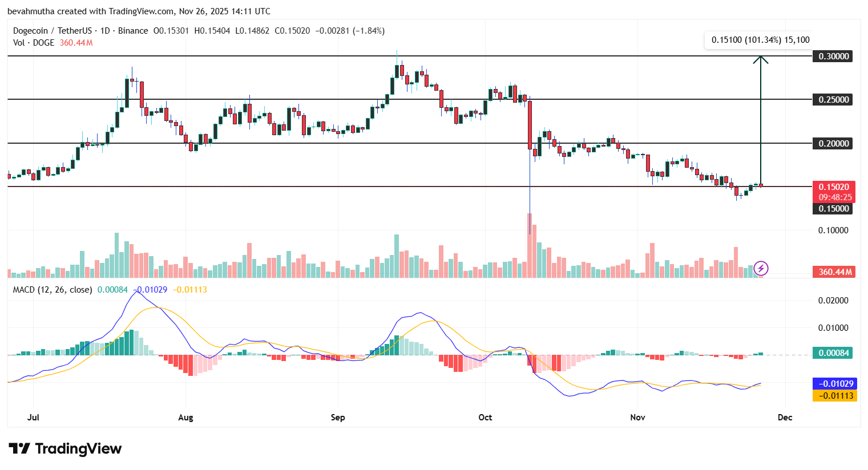The width and height of the screenshot is (868, 470).
Task: Click the teal 0.00084 MACD histogram label
Action: click(x=833, y=353)
